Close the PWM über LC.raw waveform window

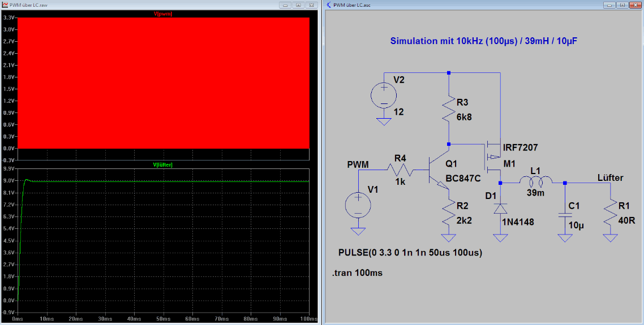click(312, 5)
